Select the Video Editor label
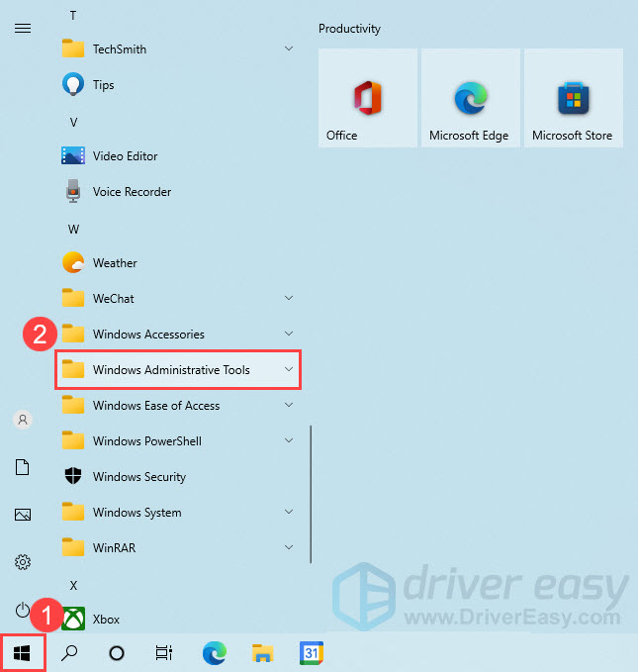 click(x=125, y=156)
